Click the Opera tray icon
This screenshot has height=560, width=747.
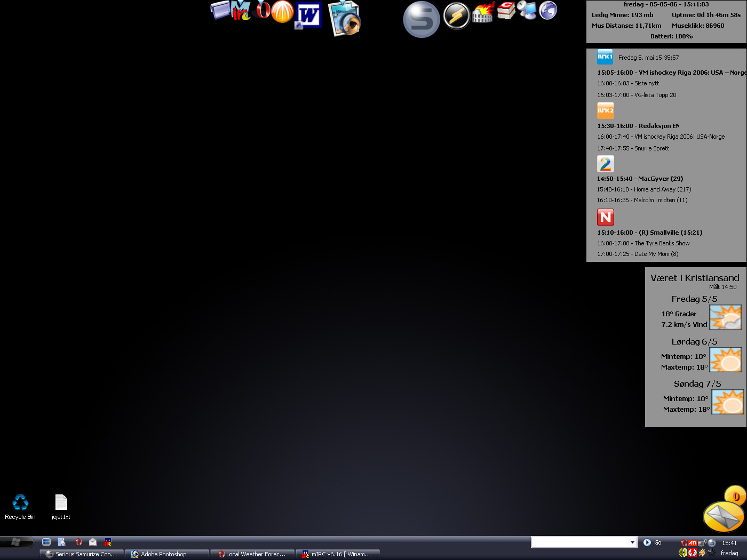(x=684, y=543)
